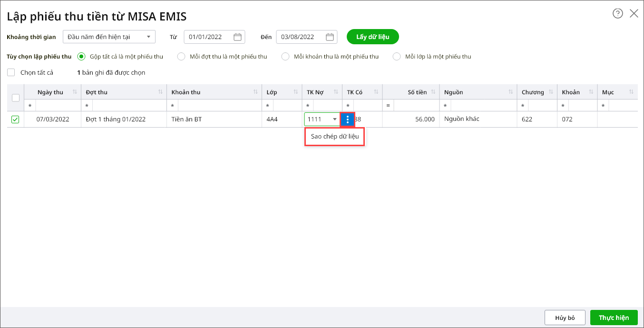Click the Đợt thu filter text box
The image size is (644, 328).
(x=129, y=105)
